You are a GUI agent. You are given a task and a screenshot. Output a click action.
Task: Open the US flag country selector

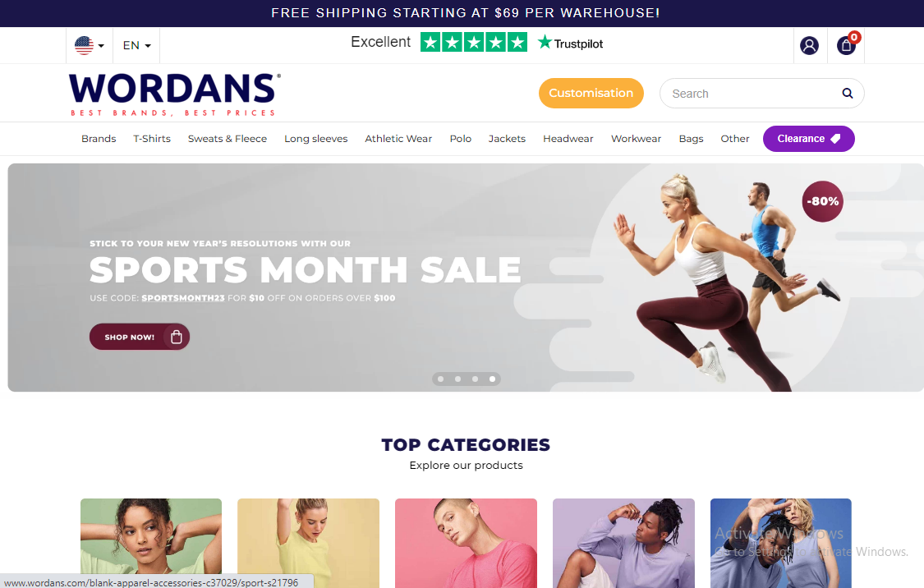point(90,45)
